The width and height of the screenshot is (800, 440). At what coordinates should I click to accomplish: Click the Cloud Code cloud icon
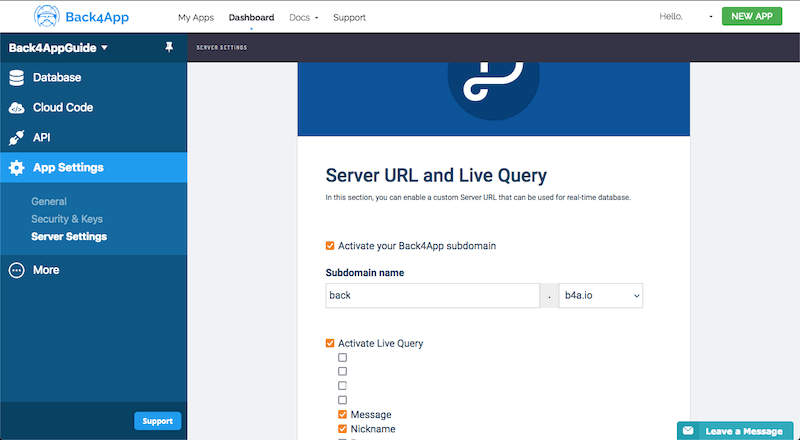point(16,108)
